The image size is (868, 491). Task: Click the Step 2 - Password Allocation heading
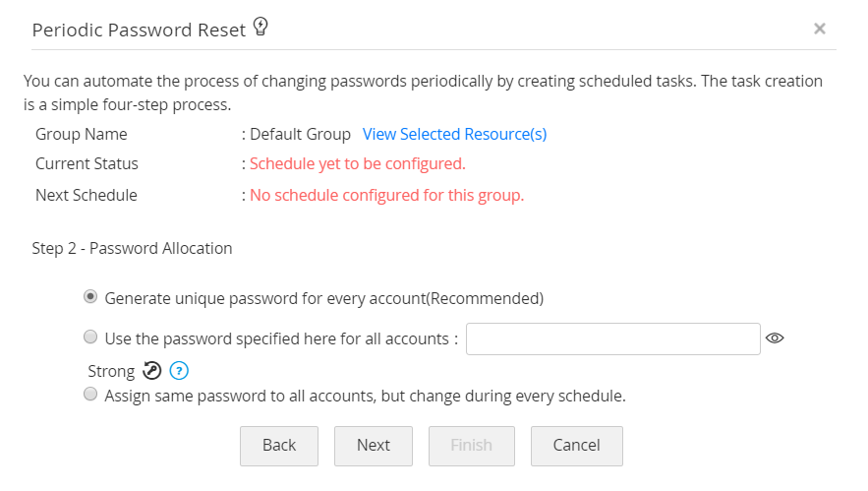tap(132, 248)
